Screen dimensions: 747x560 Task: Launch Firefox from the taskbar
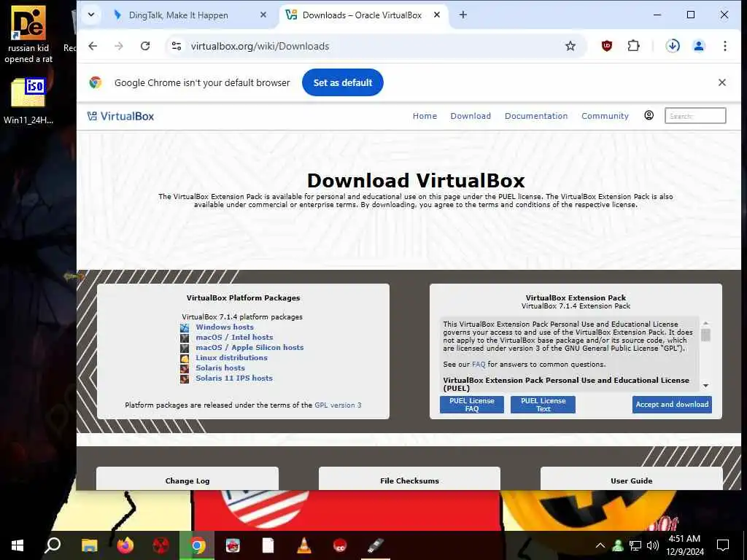tap(125, 545)
